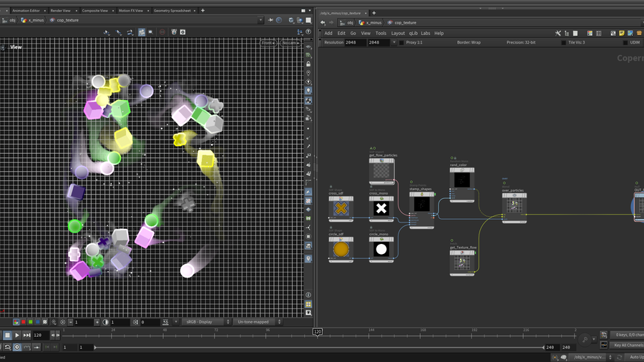
Task: Click cop_texture in the network path bar
Action: 405,23
